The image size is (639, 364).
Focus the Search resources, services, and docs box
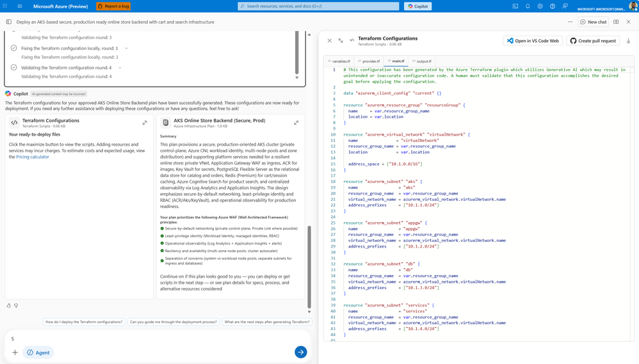pyautogui.click(x=318, y=6)
